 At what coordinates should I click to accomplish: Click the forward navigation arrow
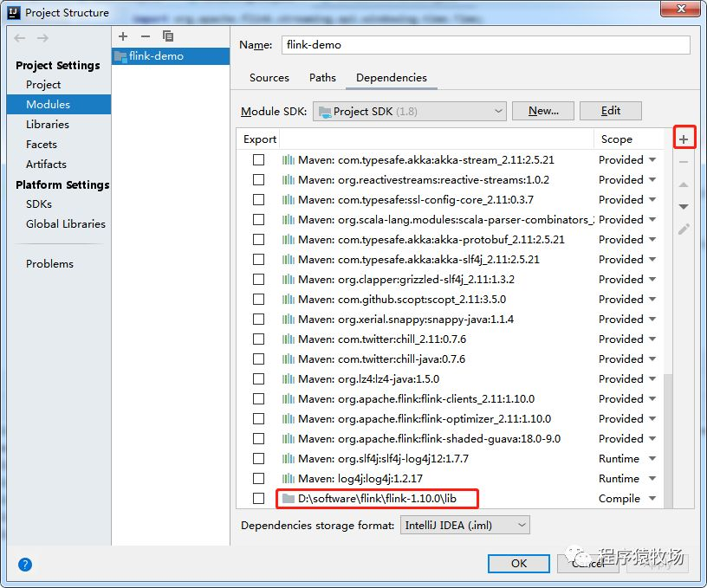coord(42,38)
